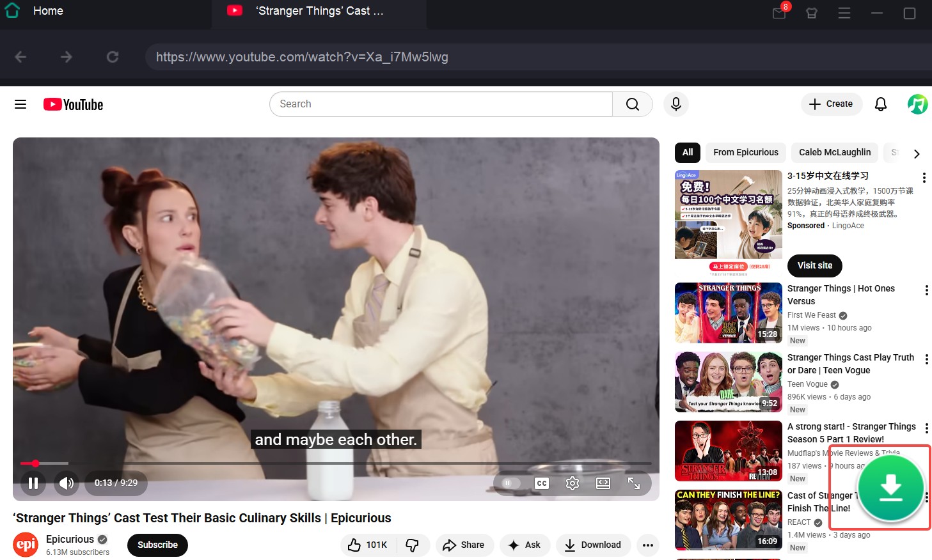Mute the video volume speaker icon

pos(66,483)
